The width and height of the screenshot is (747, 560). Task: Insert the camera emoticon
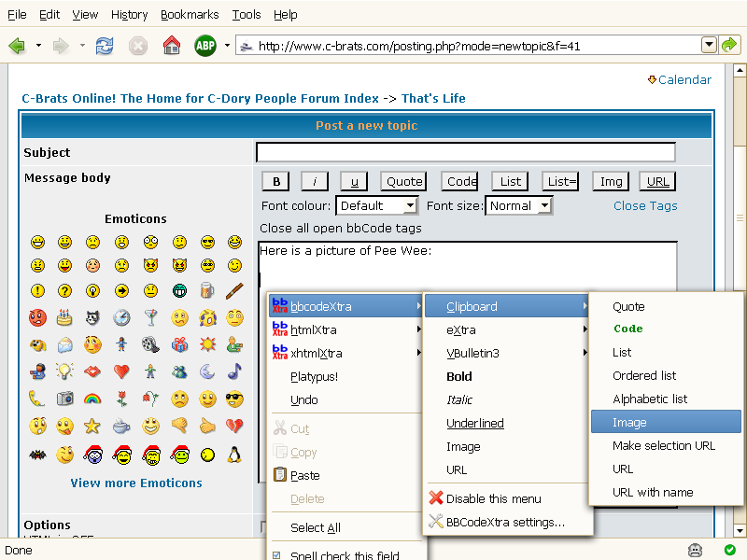pyautogui.click(x=64, y=399)
